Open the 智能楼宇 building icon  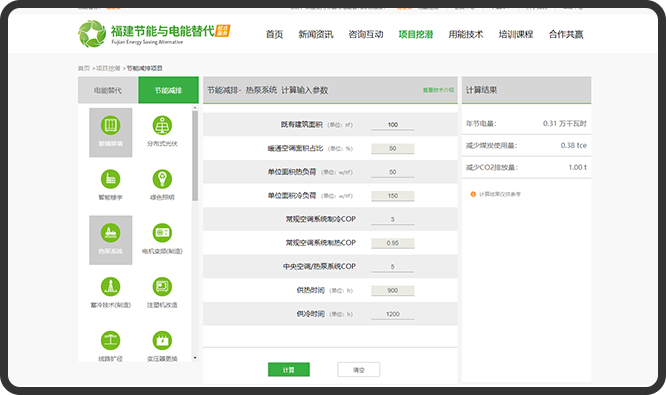pos(110,179)
